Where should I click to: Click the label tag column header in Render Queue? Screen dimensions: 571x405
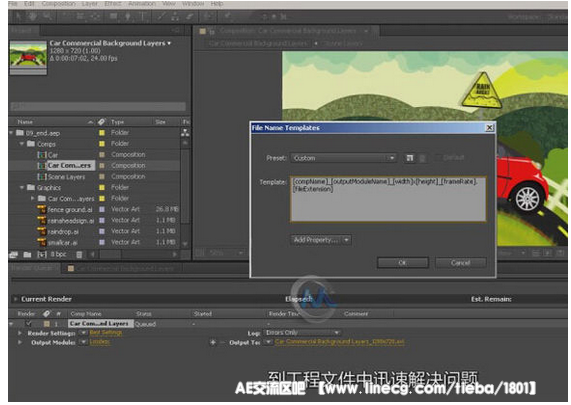coord(46,314)
